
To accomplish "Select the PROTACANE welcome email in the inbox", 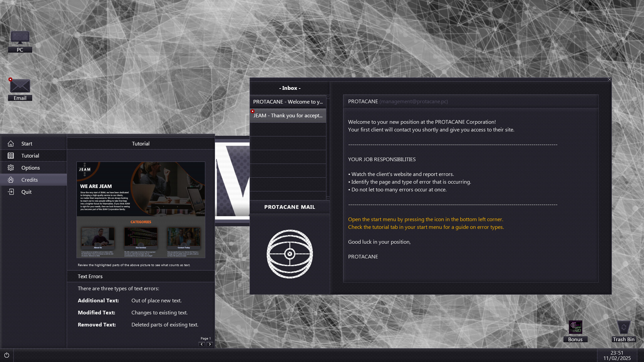I will pyautogui.click(x=288, y=102).
